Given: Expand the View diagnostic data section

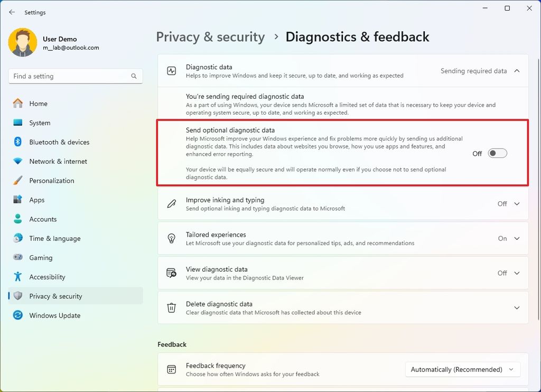Looking at the screenshot, I should point(517,273).
